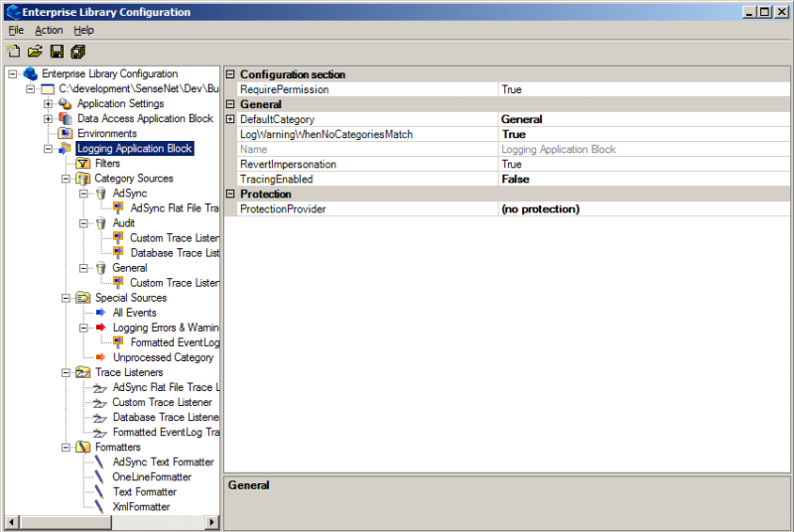
Task: Click the Category Sources node icon
Action: [83, 179]
